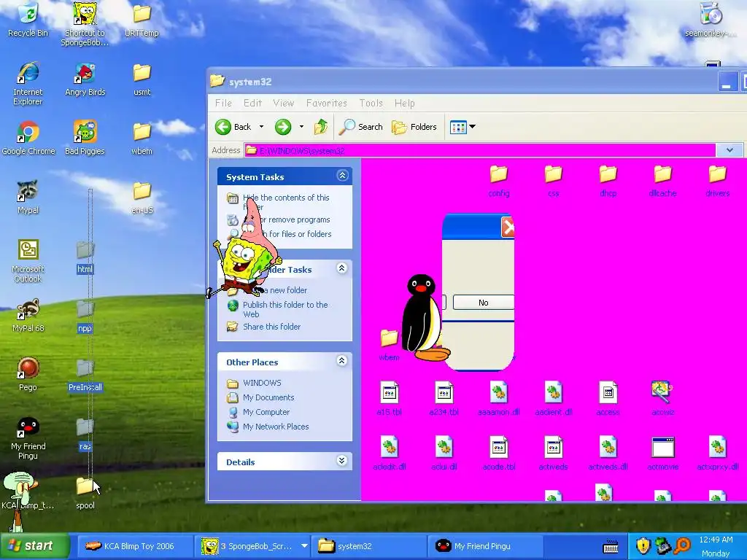Open the Edit menu

coord(252,103)
